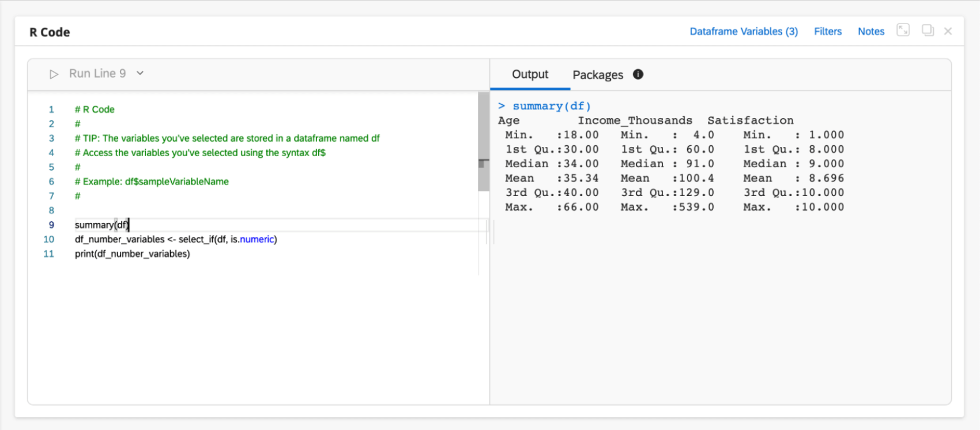This screenshot has height=430, width=980.
Task: Expand the R Code card to fullscreen
Action: (x=903, y=31)
